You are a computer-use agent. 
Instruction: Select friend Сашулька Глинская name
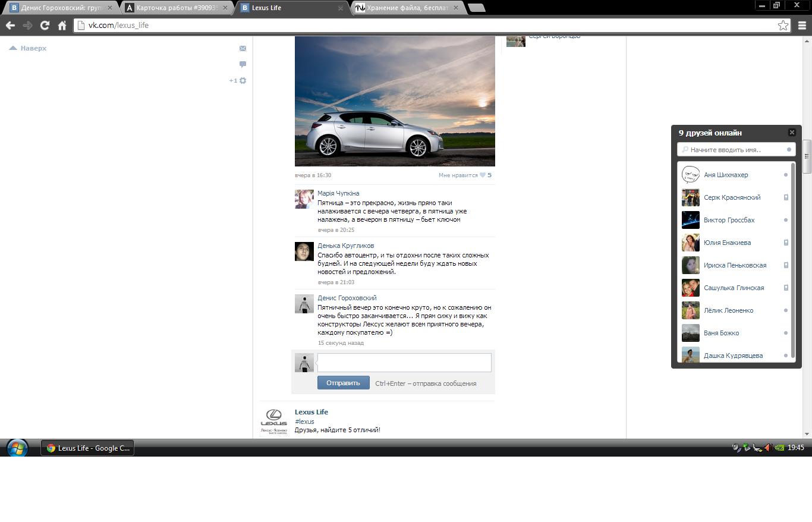(x=734, y=288)
